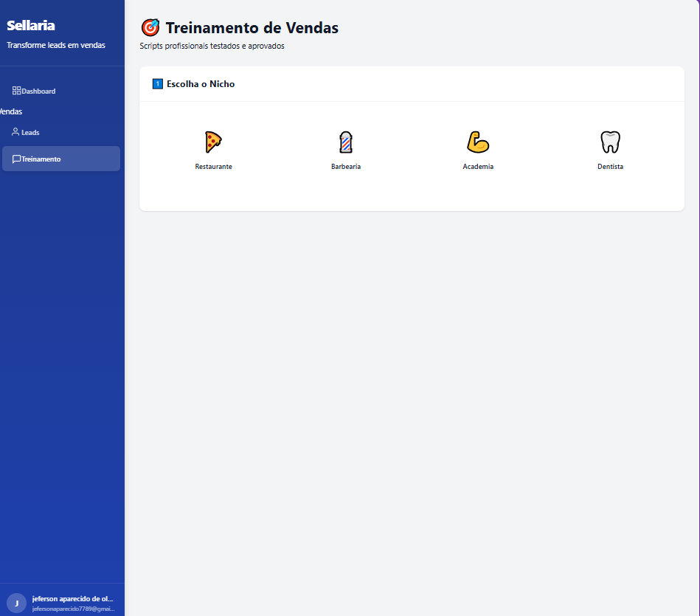Select the Restaurante niche card
This screenshot has height=616, width=700.
[x=213, y=150]
